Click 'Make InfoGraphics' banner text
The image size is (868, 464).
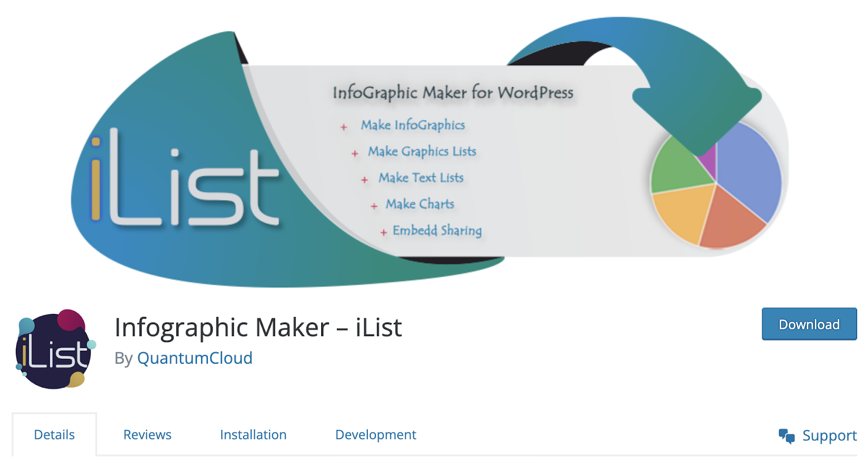coord(413,125)
